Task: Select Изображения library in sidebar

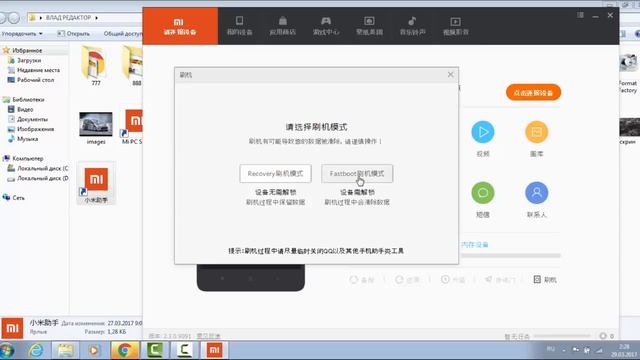Action: click(35, 129)
